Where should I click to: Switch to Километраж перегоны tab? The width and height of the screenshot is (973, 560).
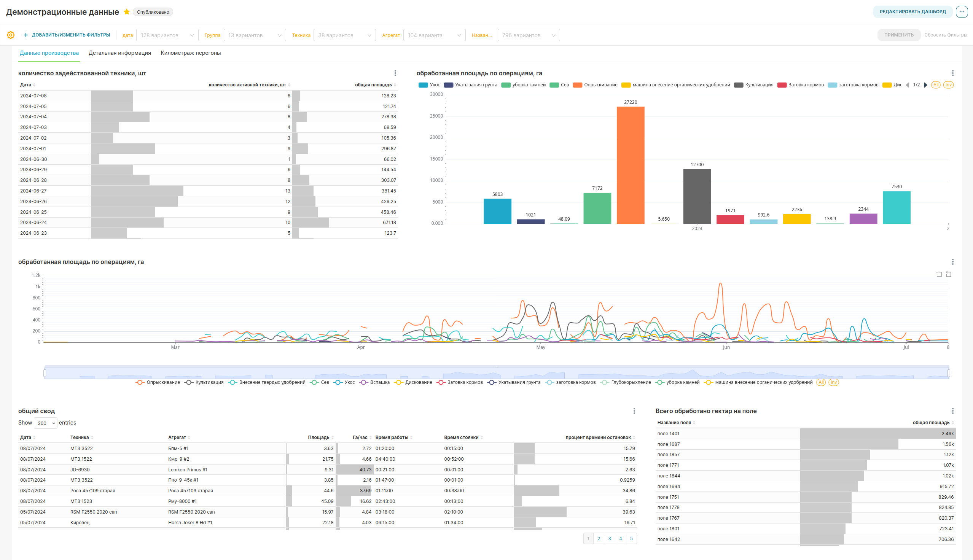click(191, 53)
